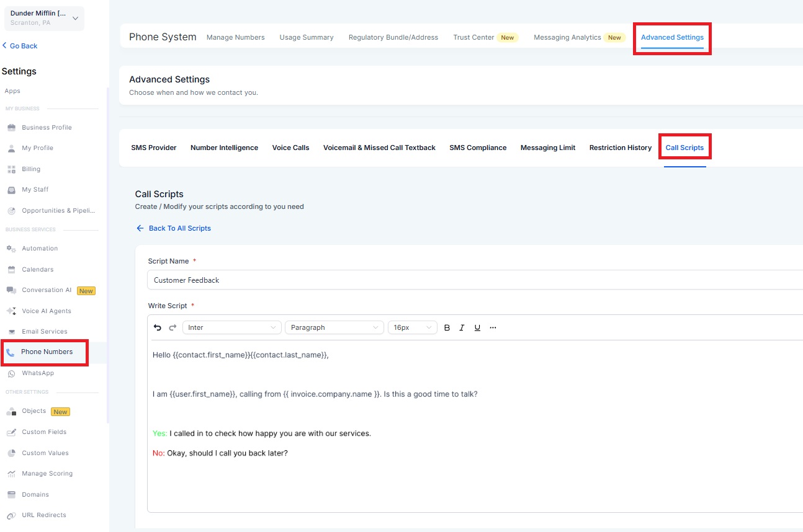
Task: Open the Regulatory Bundle/Address tab
Action: pyautogui.click(x=393, y=37)
